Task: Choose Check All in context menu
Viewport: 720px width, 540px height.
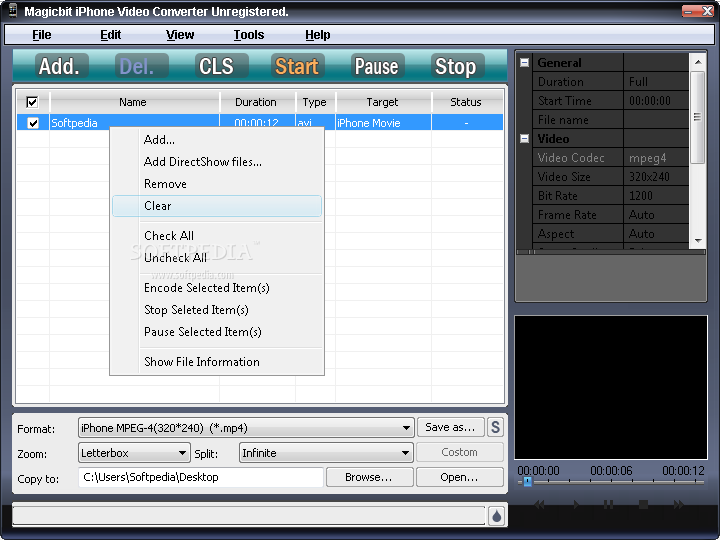Action: tap(217, 236)
